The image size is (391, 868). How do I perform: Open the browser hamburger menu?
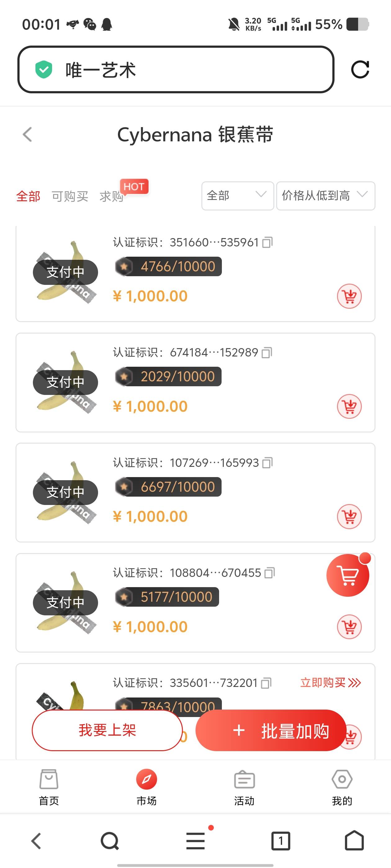click(x=196, y=841)
